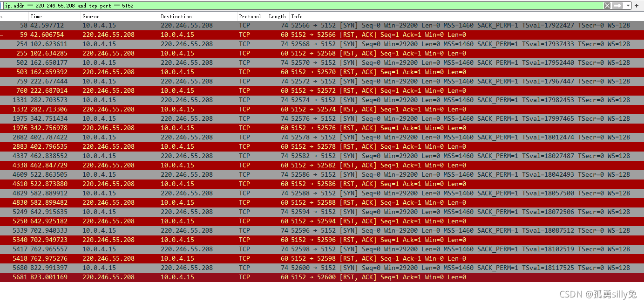Image resolution: width=644 pixels, height=304 pixels.
Task: Sort by the Info column header
Action: point(467,16)
